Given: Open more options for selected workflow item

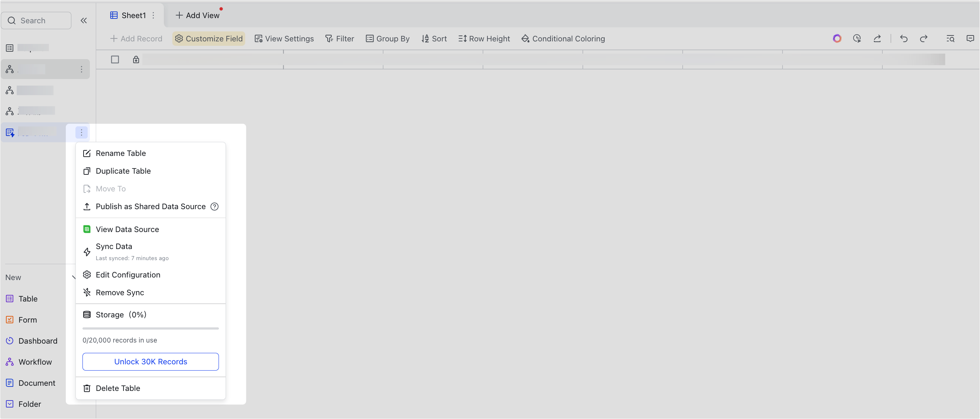Looking at the screenshot, I should click(x=81, y=69).
